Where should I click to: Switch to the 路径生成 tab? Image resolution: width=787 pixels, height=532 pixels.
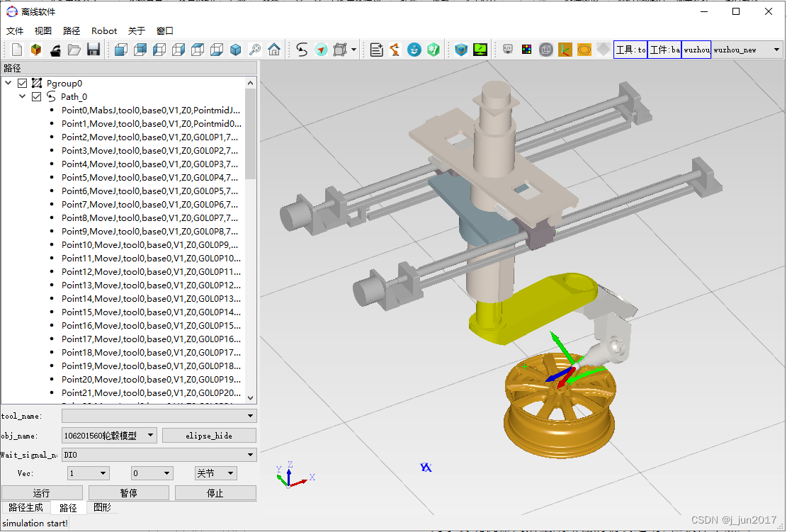click(x=26, y=508)
